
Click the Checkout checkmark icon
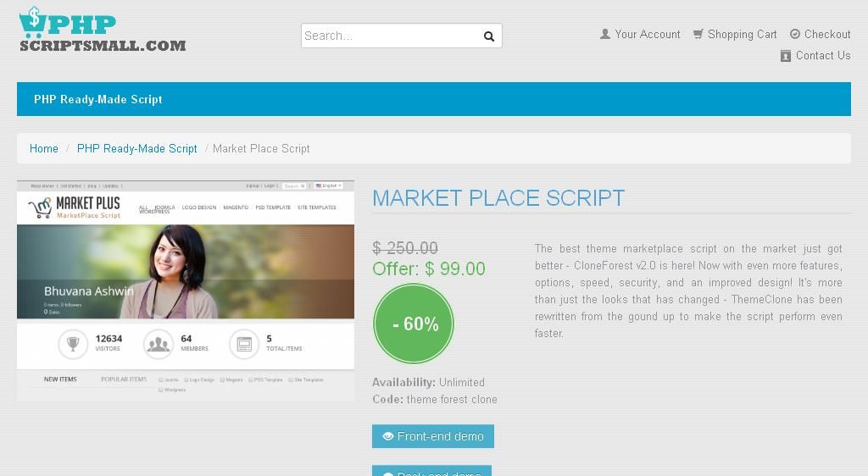[795, 34]
